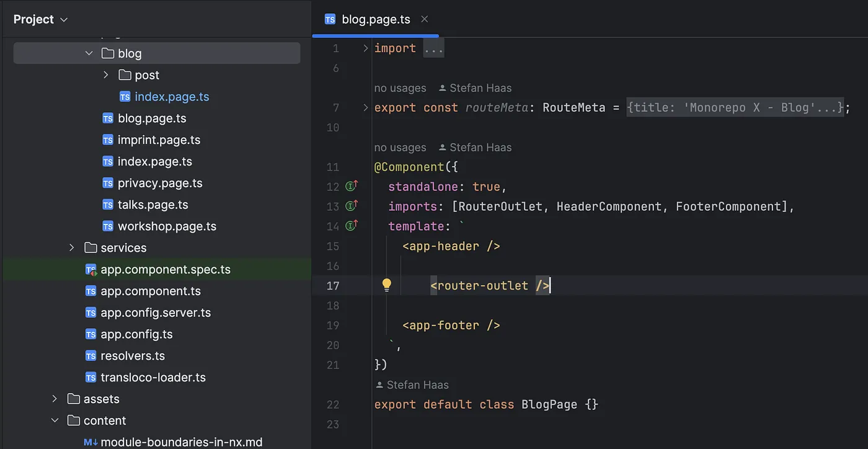
Task: Click the 'no usages' hint above @Component
Action: tap(400, 148)
